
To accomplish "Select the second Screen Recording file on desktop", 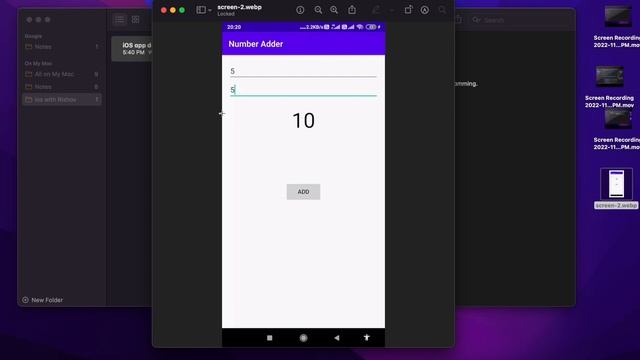I will 609,87.
